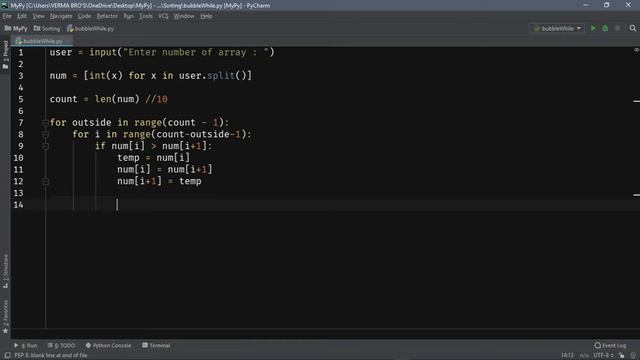Open the Run tool window at bottom

(25, 345)
